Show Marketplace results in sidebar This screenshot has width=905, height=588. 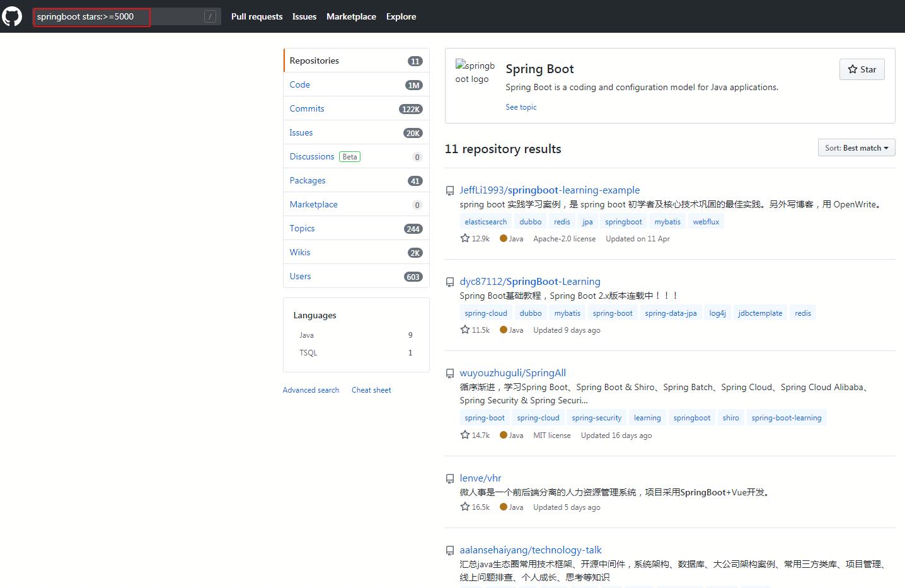[x=356, y=204]
